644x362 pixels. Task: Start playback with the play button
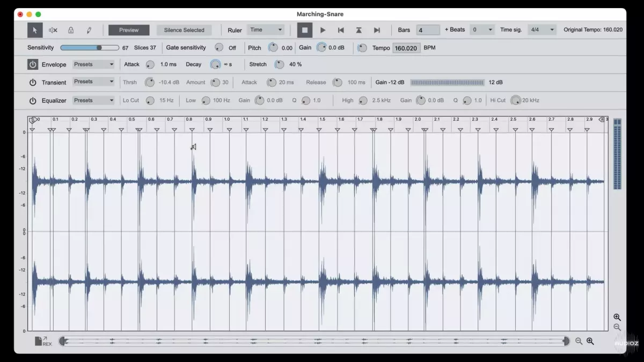[323, 30]
